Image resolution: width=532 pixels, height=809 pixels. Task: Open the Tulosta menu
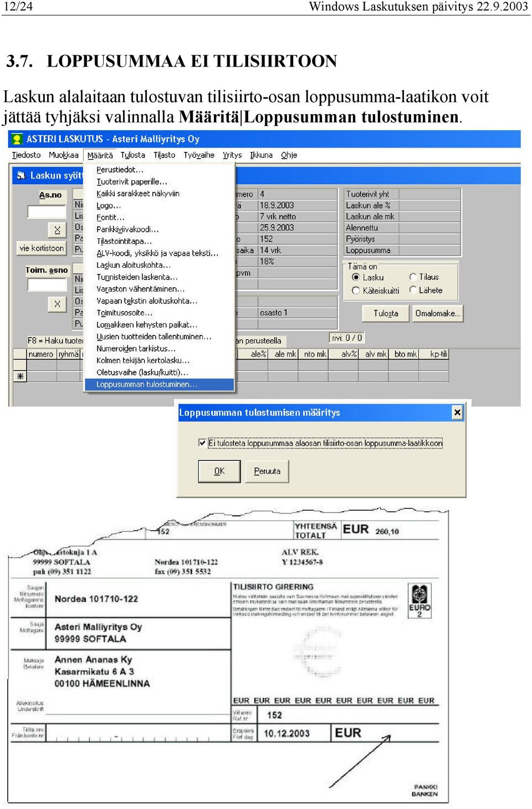pyautogui.click(x=133, y=155)
